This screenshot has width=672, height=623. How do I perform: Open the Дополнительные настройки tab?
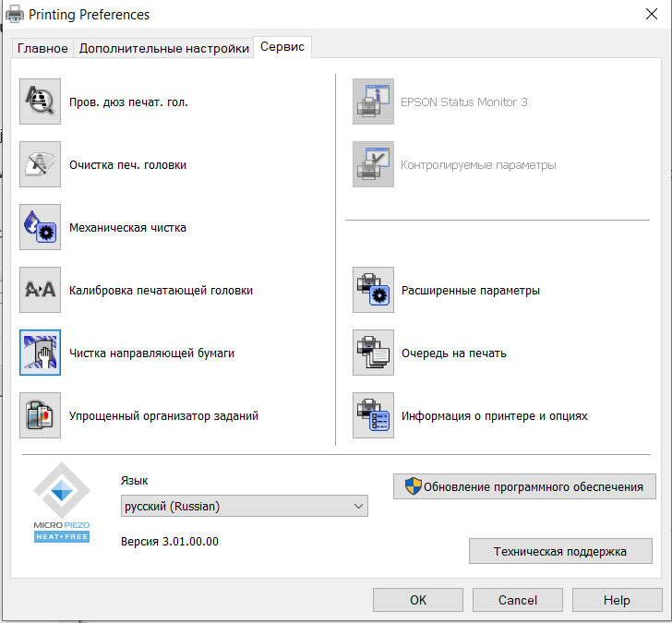point(163,48)
